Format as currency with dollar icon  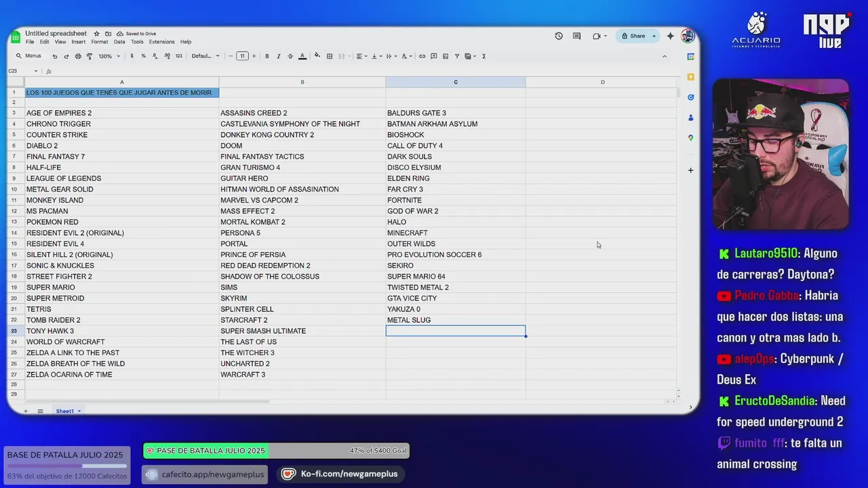pos(132,56)
